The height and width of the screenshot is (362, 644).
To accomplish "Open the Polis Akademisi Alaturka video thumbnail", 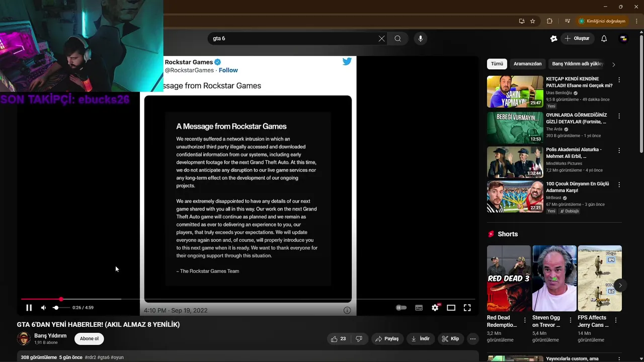I will pos(515,162).
